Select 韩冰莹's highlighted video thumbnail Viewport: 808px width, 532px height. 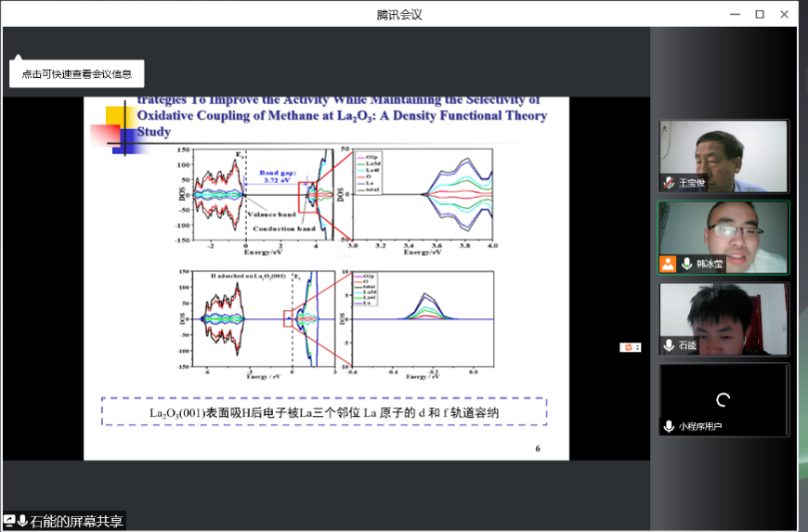click(723, 237)
